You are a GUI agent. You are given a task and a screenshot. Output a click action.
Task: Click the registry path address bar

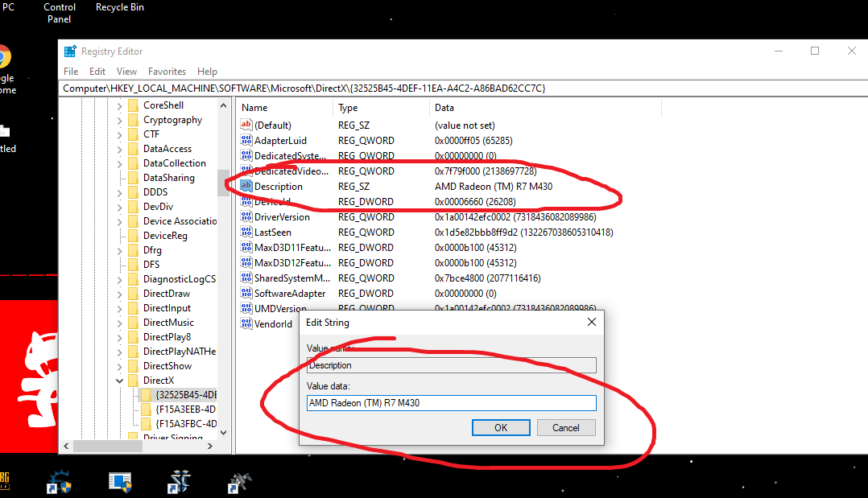(463, 88)
